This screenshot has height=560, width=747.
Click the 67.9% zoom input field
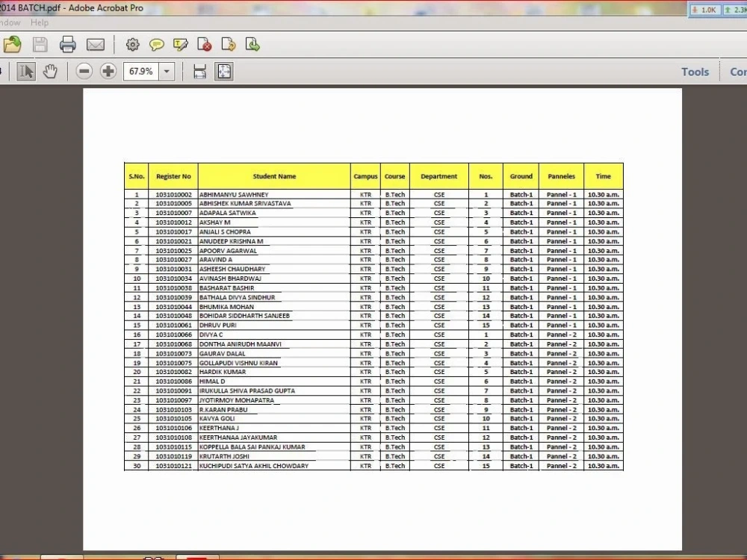pos(141,72)
